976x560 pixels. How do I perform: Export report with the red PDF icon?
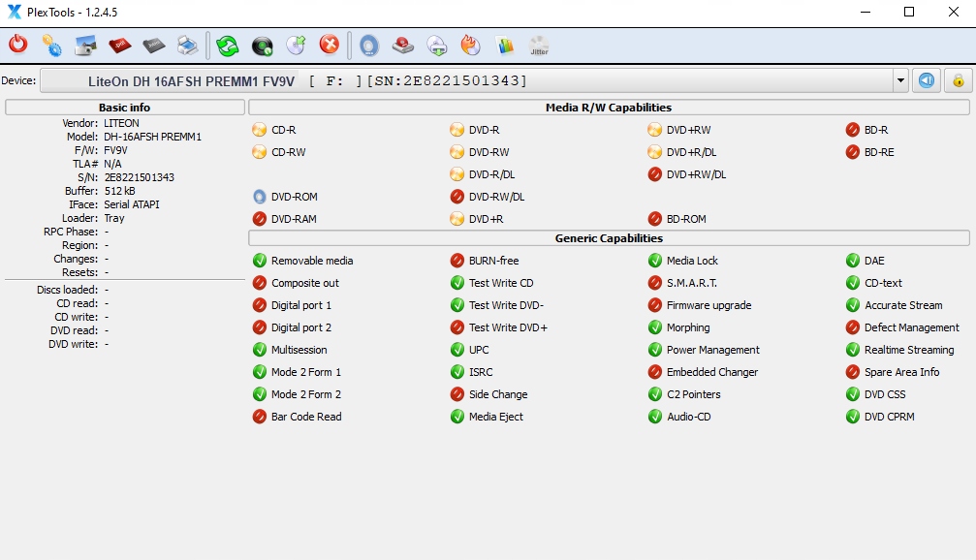pos(119,46)
